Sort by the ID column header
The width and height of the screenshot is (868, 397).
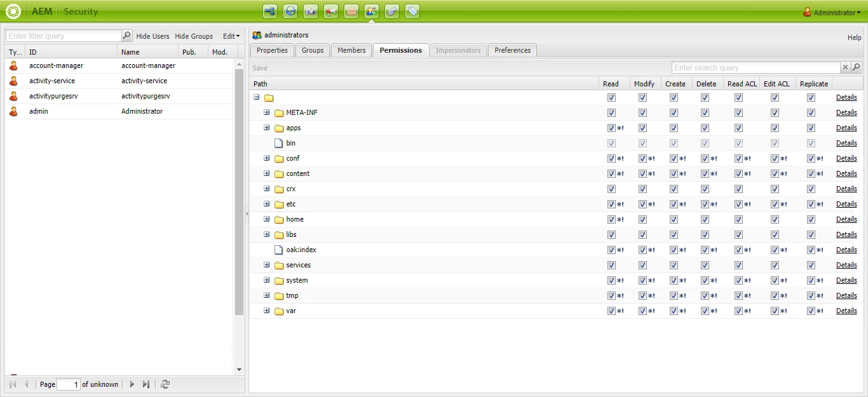pyautogui.click(x=71, y=52)
